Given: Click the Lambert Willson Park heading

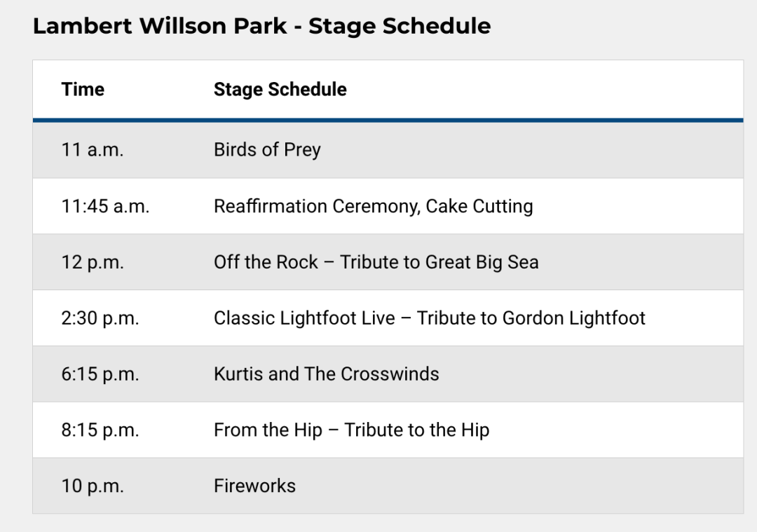Looking at the screenshot, I should tap(261, 26).
